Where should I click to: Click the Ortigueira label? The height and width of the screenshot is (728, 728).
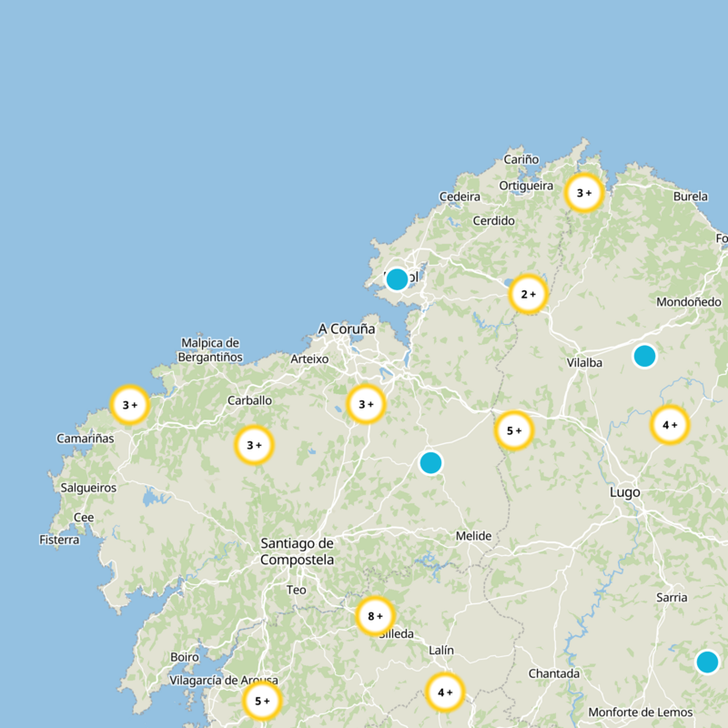[x=526, y=186]
